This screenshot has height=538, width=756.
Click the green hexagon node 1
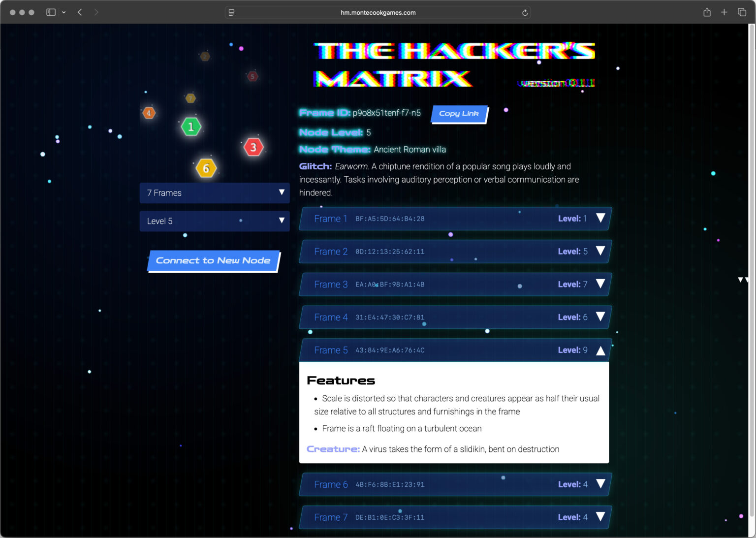point(190,127)
